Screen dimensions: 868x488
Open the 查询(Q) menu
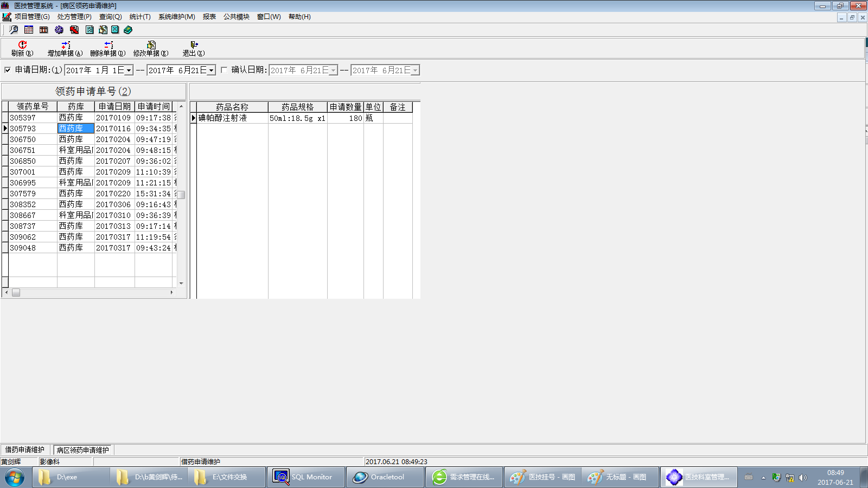111,17
